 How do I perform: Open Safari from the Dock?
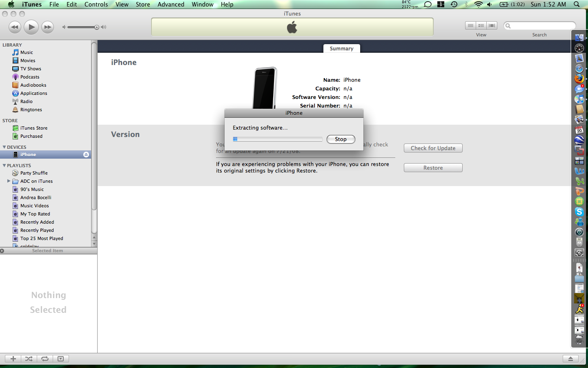[x=579, y=68]
